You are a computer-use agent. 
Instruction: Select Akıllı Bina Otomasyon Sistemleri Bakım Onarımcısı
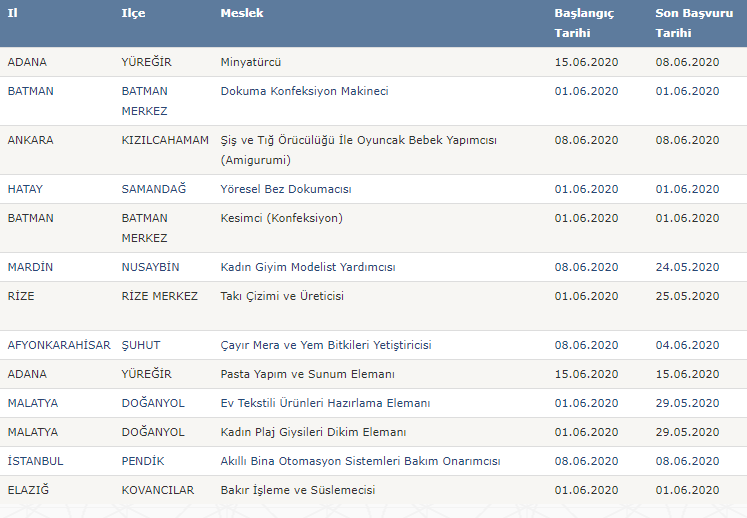360,461
